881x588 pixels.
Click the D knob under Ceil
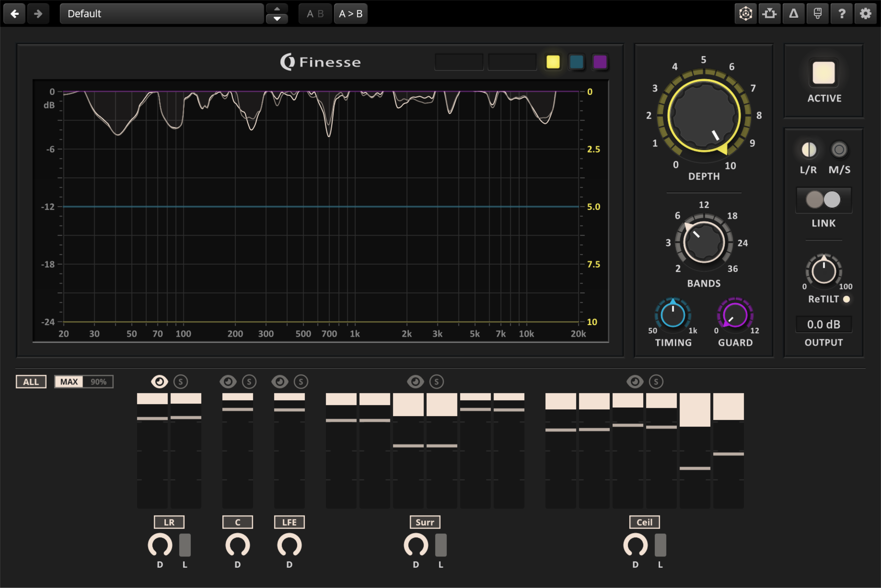tap(635, 545)
